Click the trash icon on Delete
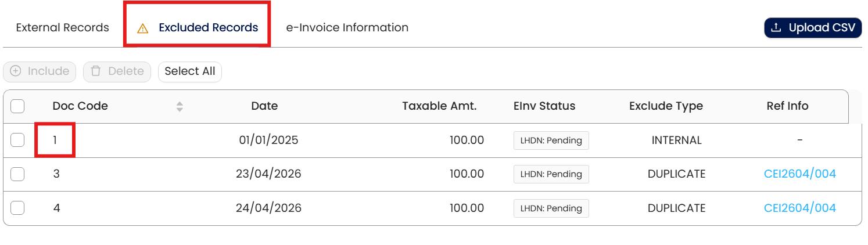868x245 pixels. 96,71
